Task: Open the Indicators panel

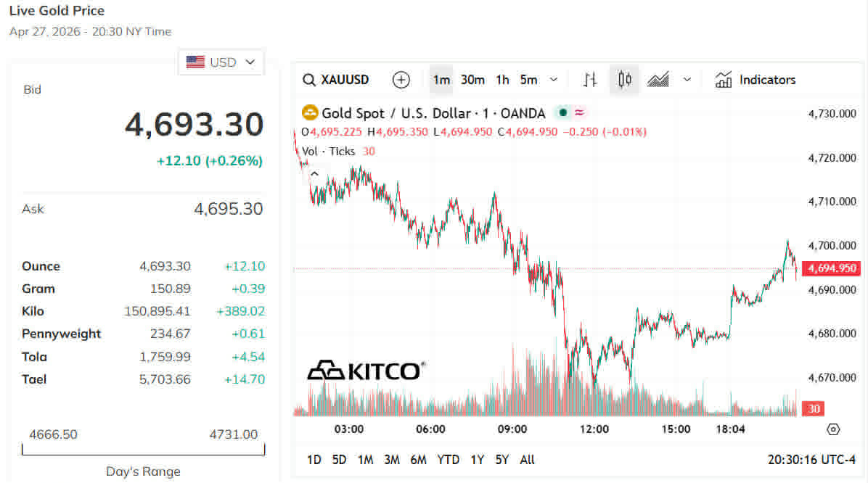Action: [756, 80]
